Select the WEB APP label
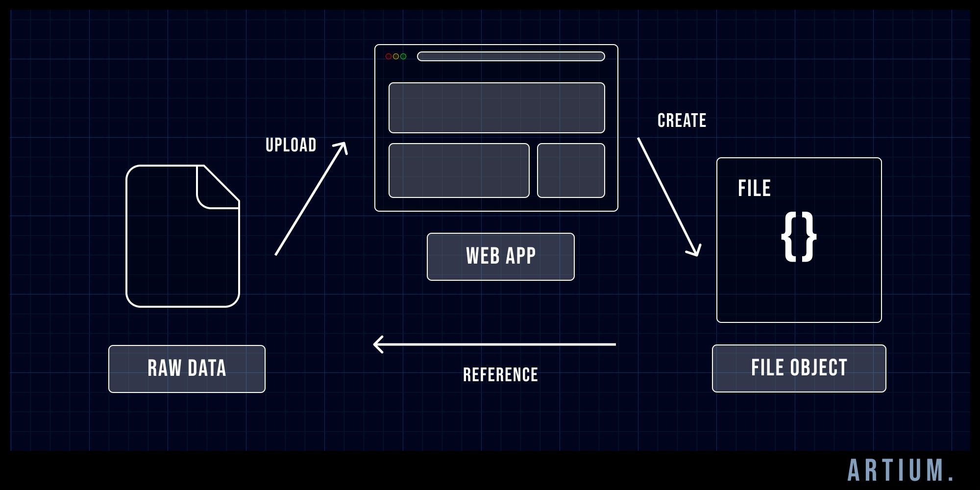980x490 pixels. coord(500,257)
